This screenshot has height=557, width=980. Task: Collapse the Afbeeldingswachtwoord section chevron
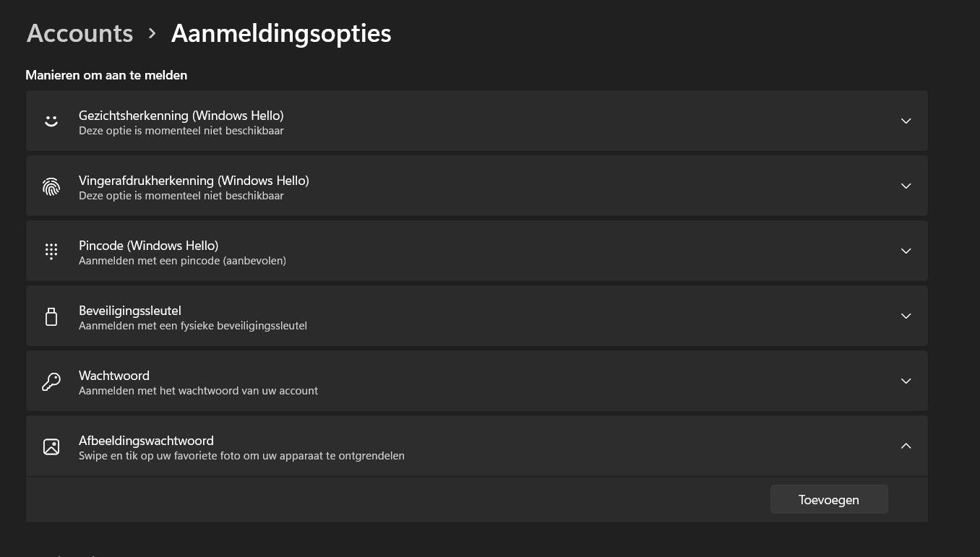[x=906, y=446]
